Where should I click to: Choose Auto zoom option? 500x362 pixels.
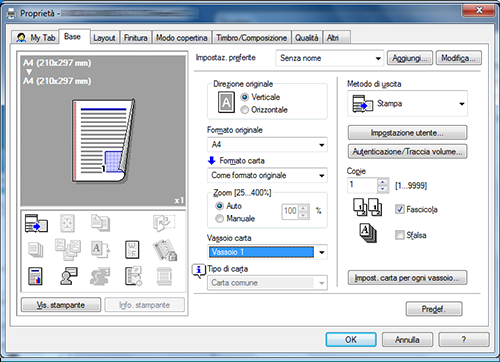coord(219,206)
